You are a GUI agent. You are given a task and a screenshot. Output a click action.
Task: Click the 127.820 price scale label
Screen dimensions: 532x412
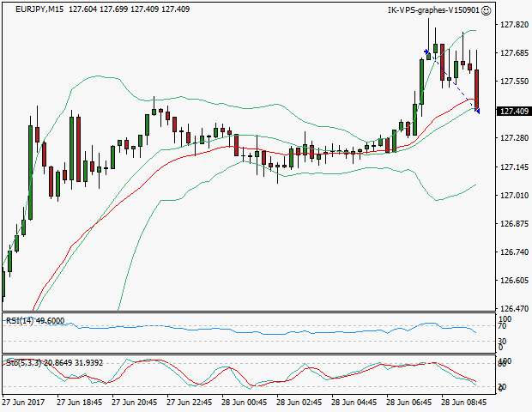[x=513, y=25]
